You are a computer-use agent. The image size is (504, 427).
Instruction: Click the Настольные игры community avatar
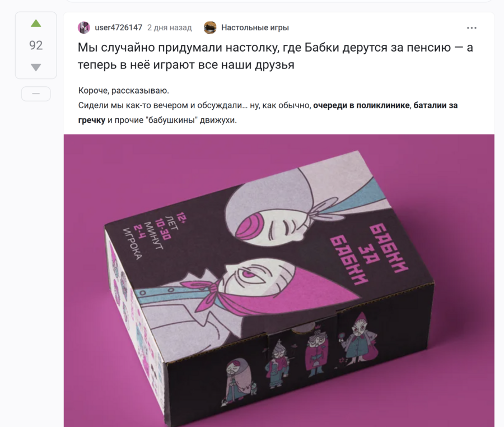[x=210, y=27]
